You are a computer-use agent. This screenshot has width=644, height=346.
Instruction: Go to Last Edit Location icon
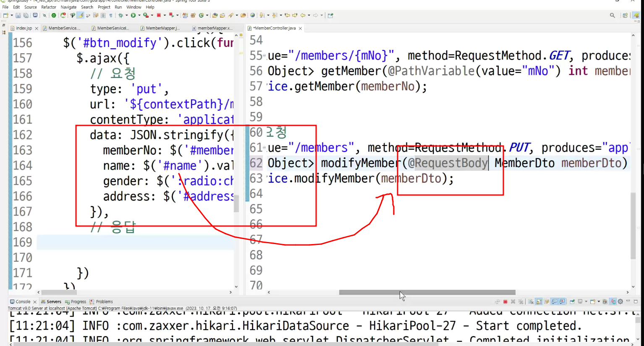tap(287, 16)
